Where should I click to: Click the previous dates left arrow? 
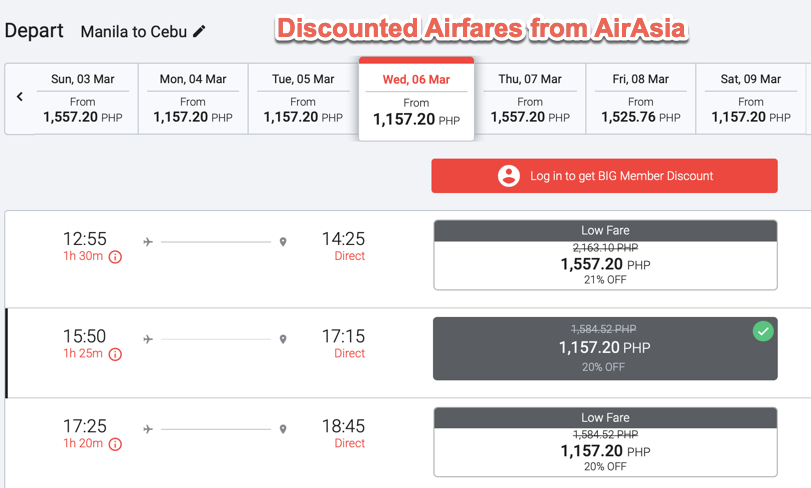pyautogui.click(x=20, y=97)
